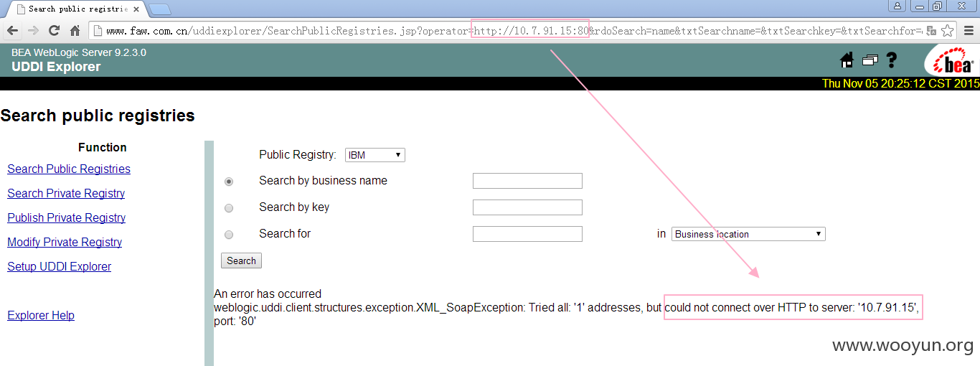
Task: Open the Explorer Help link
Action: tap(41, 316)
